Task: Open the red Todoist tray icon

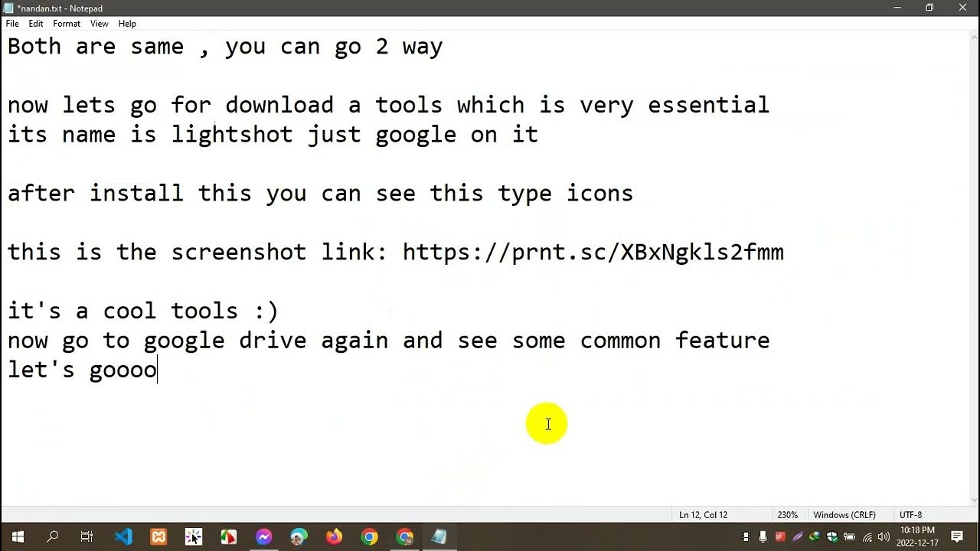Action: pos(780,537)
